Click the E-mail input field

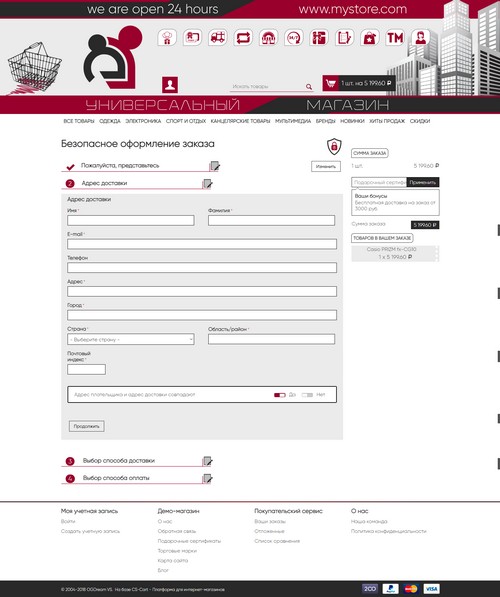(202, 244)
